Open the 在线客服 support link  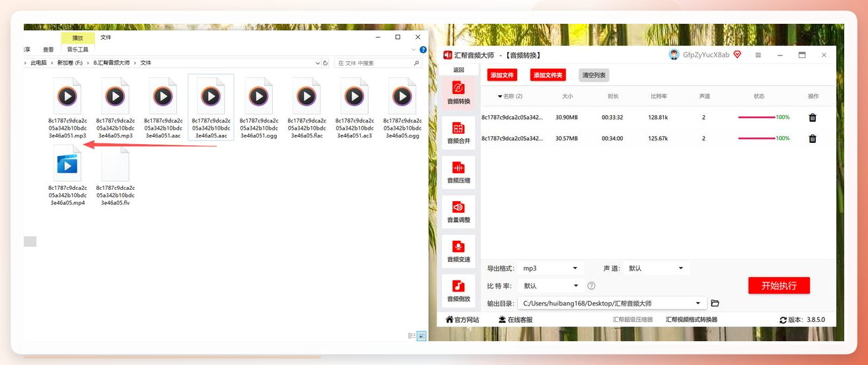click(x=515, y=320)
